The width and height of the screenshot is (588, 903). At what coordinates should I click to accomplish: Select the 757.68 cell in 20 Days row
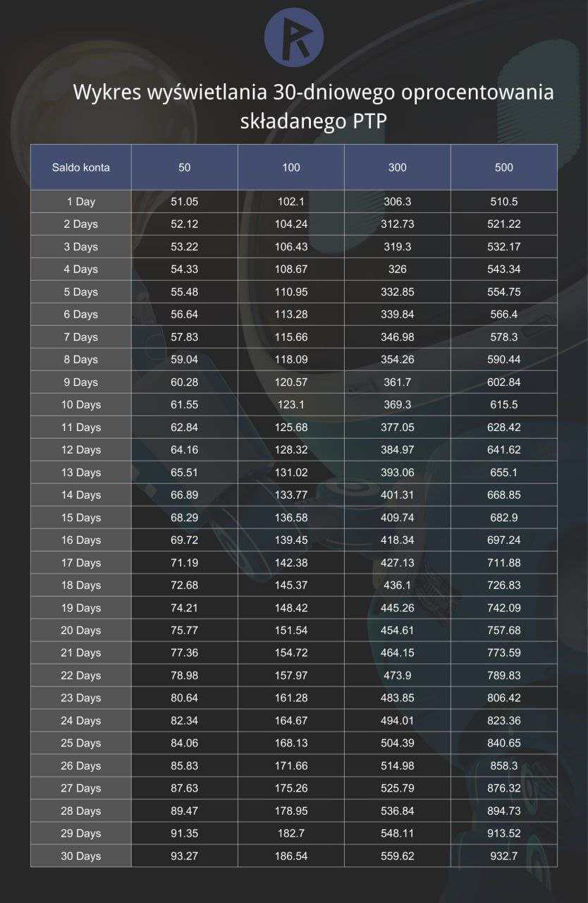point(504,630)
